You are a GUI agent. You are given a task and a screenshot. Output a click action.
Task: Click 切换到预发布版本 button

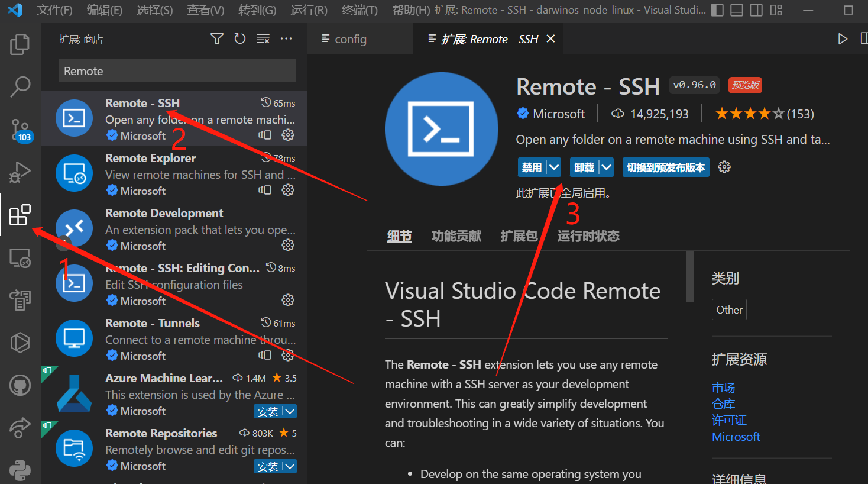pyautogui.click(x=666, y=167)
